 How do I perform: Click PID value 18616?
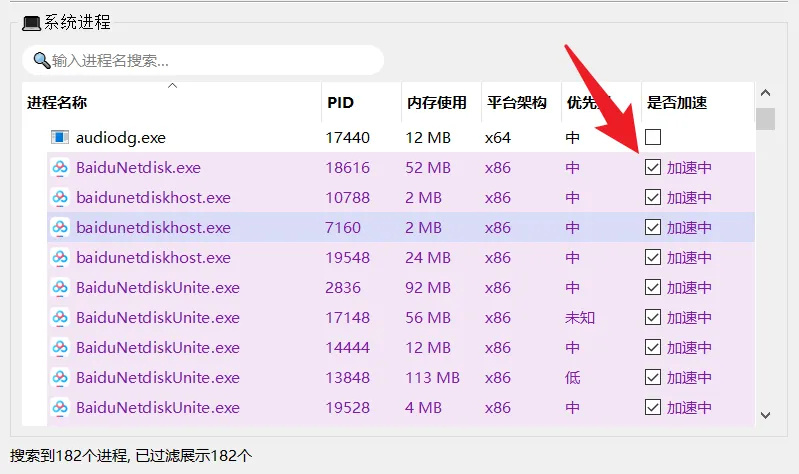(x=348, y=168)
